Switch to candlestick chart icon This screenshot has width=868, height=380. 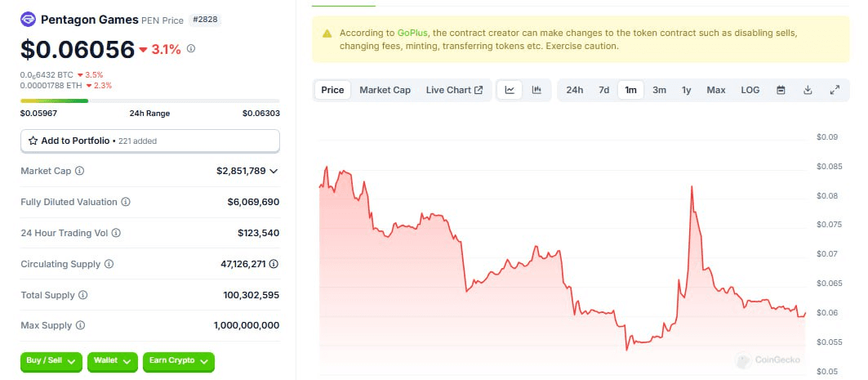[536, 90]
